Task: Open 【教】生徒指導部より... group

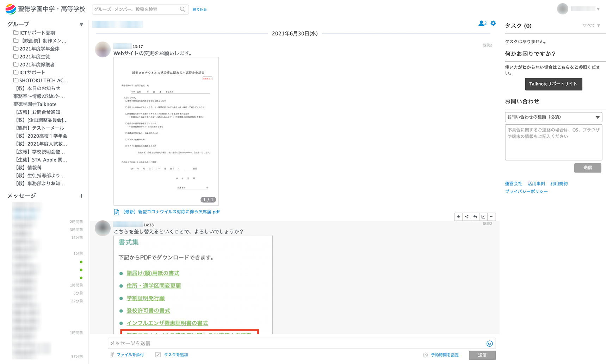Action: [x=39, y=176]
